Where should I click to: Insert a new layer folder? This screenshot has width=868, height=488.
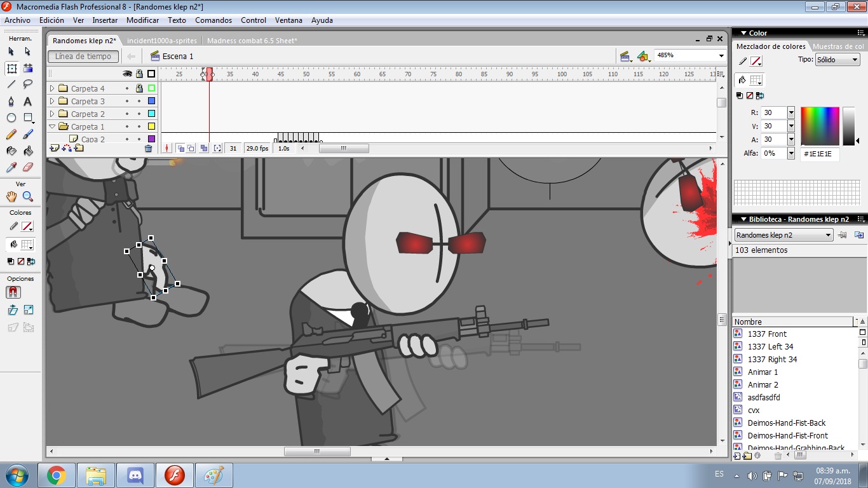(x=79, y=148)
